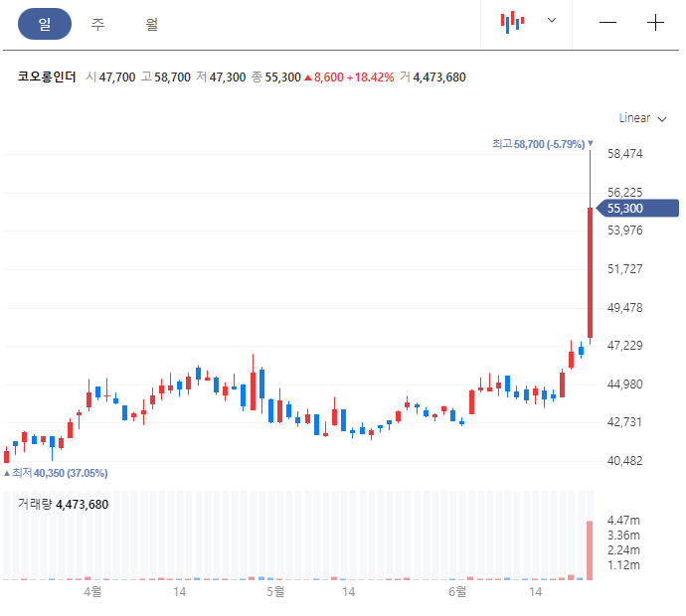The image size is (686, 616).
Task: Click the 저 47,300 low price value
Action: (x=221, y=77)
